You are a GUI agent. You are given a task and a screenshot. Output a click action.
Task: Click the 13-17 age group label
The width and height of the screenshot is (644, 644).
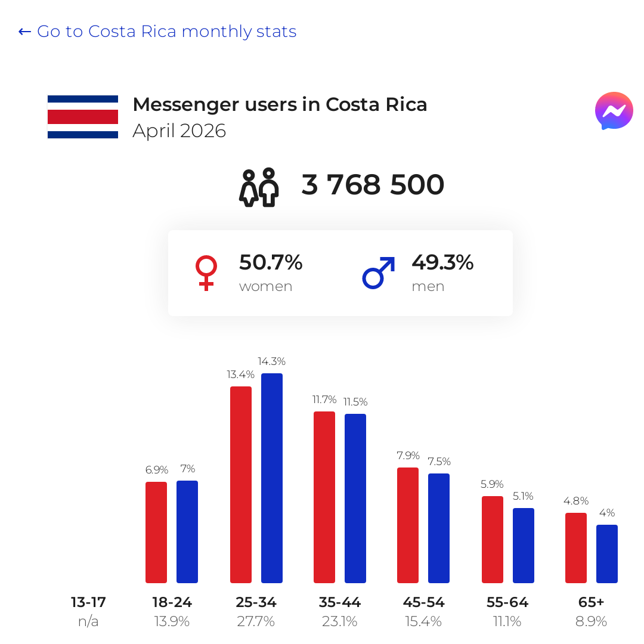[88, 602]
